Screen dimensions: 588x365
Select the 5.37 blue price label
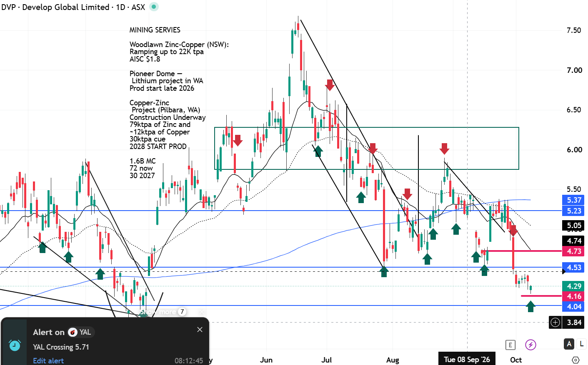(x=574, y=200)
